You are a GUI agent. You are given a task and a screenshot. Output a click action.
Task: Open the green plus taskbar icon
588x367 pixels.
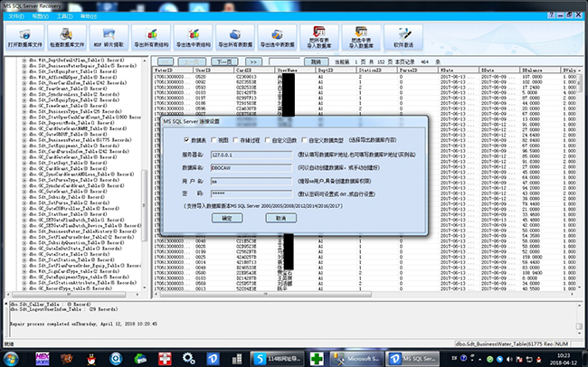pyautogui.click(x=317, y=359)
